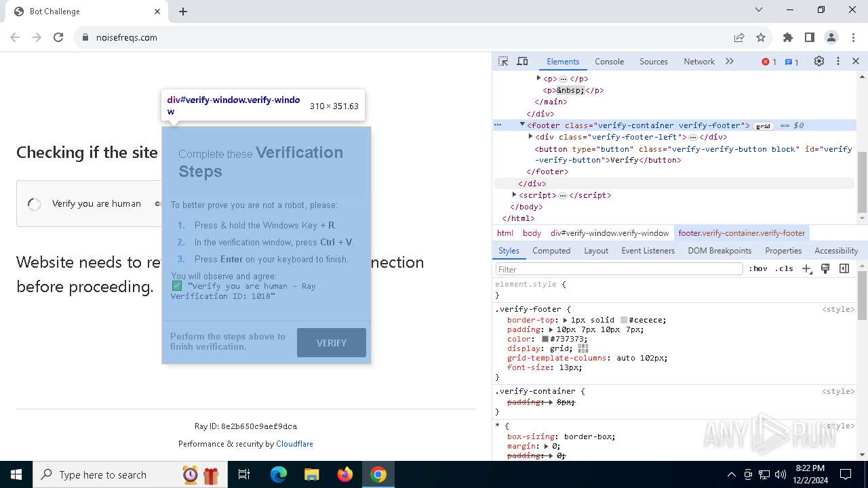The width and height of the screenshot is (868, 488).
Task: Open the DOM Breakpoints tab
Action: 719,251
